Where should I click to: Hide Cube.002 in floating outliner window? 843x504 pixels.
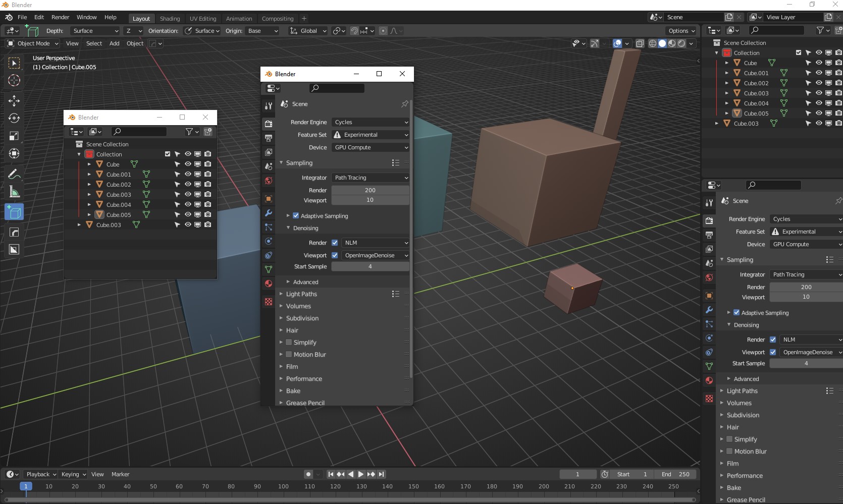click(188, 184)
